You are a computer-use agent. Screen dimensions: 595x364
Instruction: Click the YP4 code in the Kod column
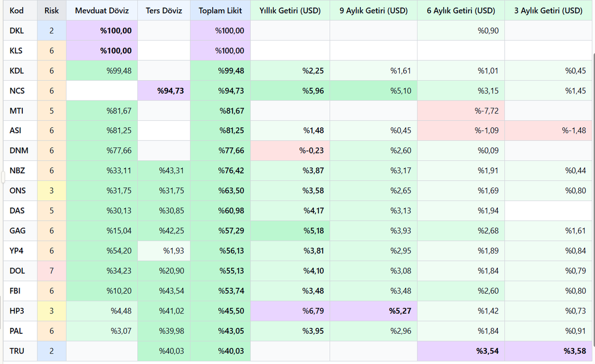(x=20, y=251)
